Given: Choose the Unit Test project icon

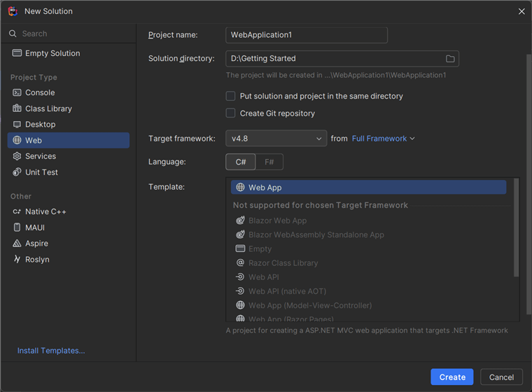Looking at the screenshot, I should point(17,172).
